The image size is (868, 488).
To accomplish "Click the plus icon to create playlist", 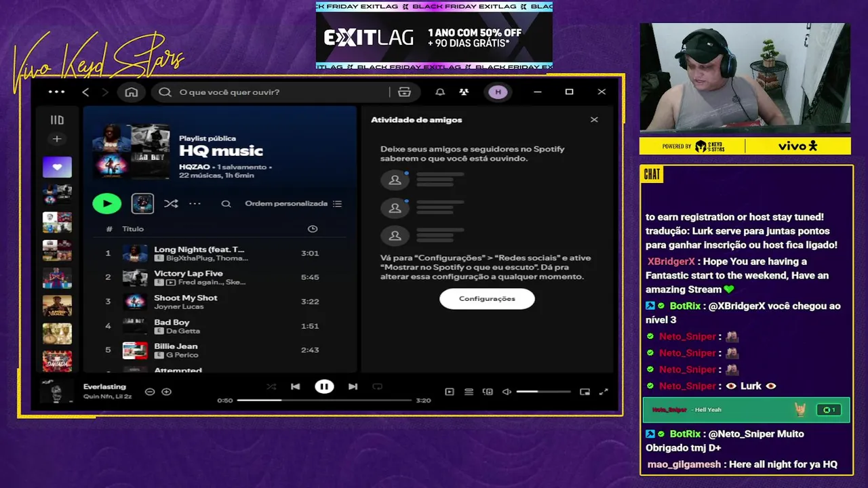I will pos(57,139).
